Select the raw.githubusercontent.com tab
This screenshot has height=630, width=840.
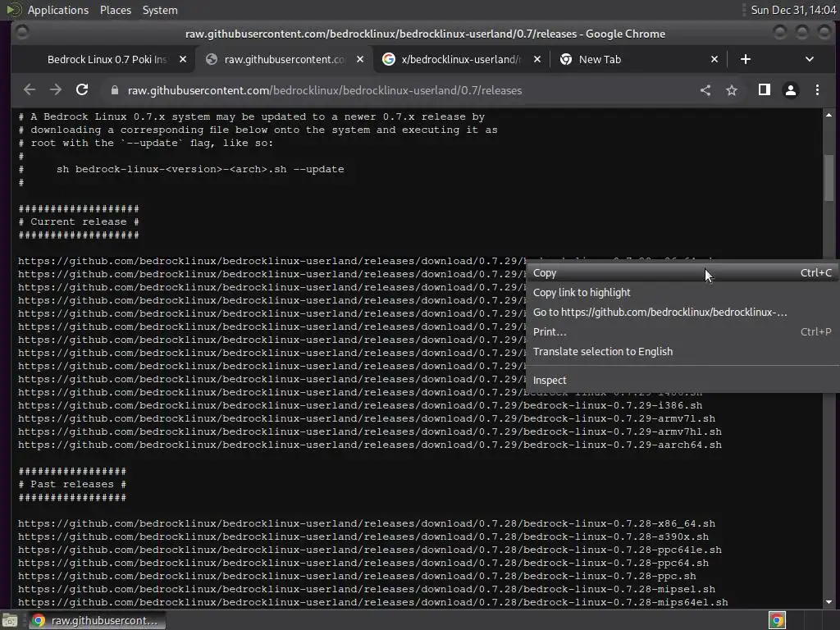[284, 59]
